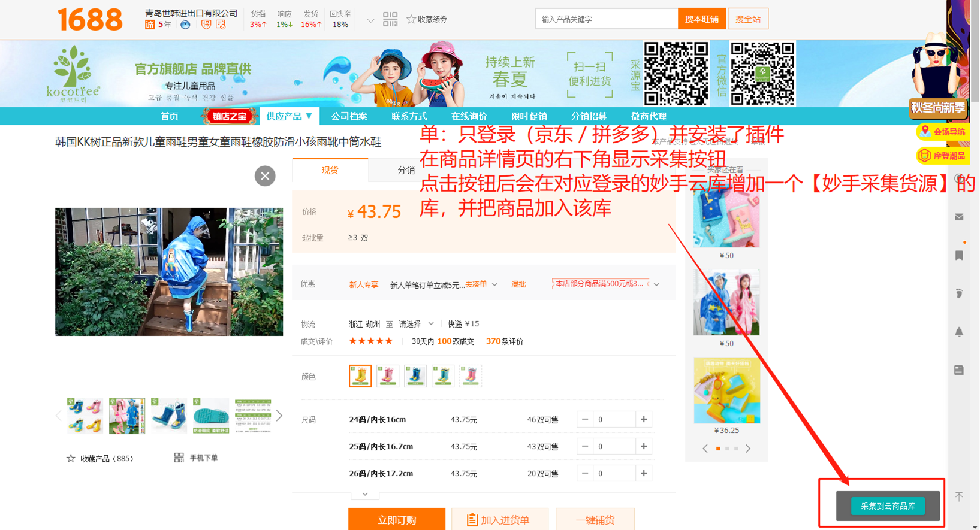The height and width of the screenshot is (530, 980).
Task: Decrease quantity for 24码 size
Action: click(x=585, y=420)
